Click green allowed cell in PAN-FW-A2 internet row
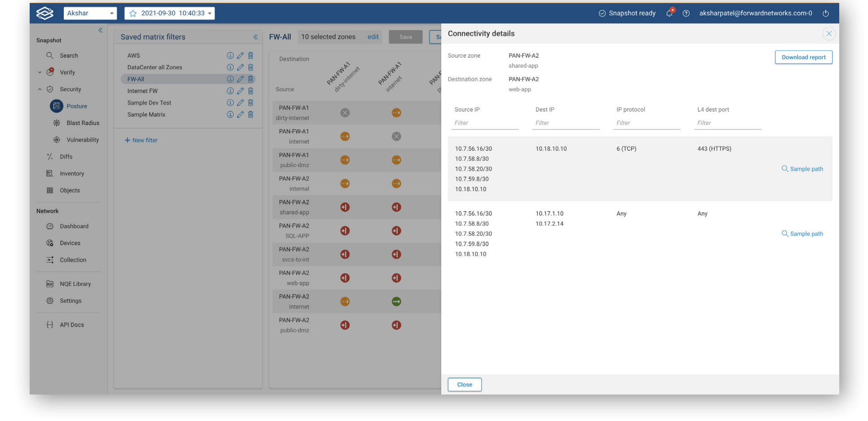Image resolution: width=868 pixels, height=421 pixels. coord(396,302)
